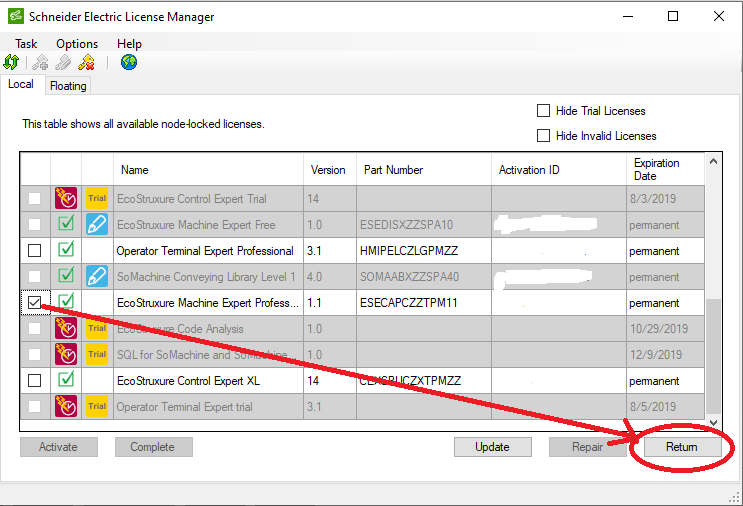Enable the Hide Invalid Licenses checkbox
Screen dimensions: 743x506
(544, 136)
